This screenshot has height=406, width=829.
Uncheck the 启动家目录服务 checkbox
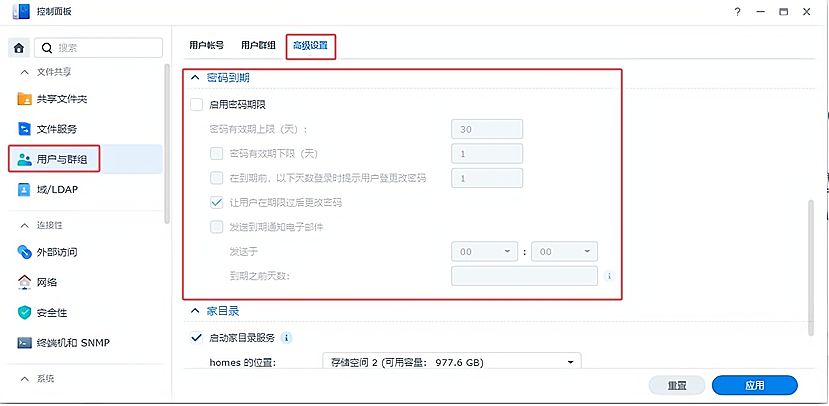[x=196, y=337]
